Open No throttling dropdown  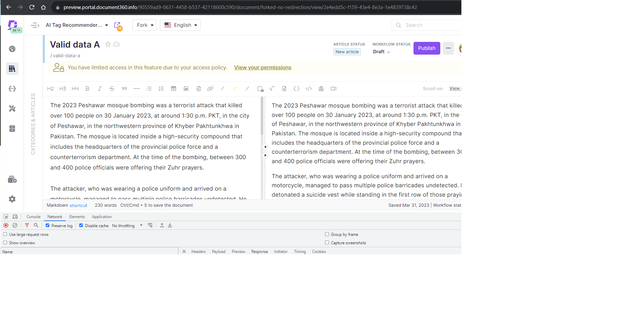tap(127, 226)
